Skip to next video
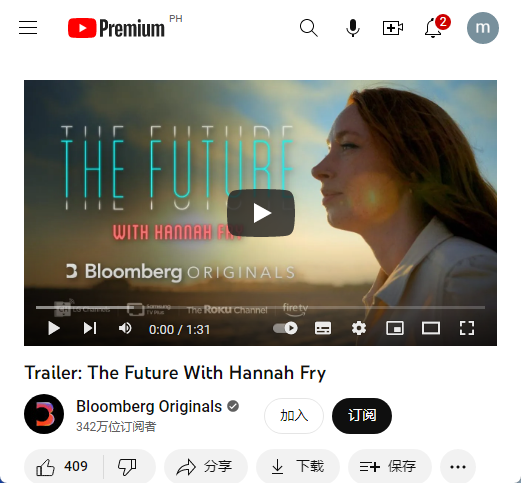The width and height of the screenshot is (521, 483). point(90,328)
